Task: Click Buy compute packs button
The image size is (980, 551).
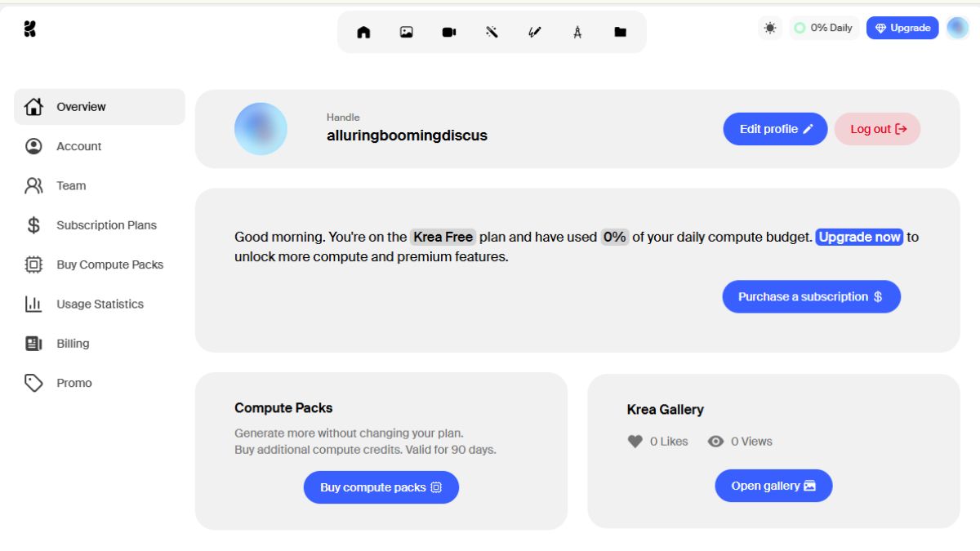Action: point(381,487)
